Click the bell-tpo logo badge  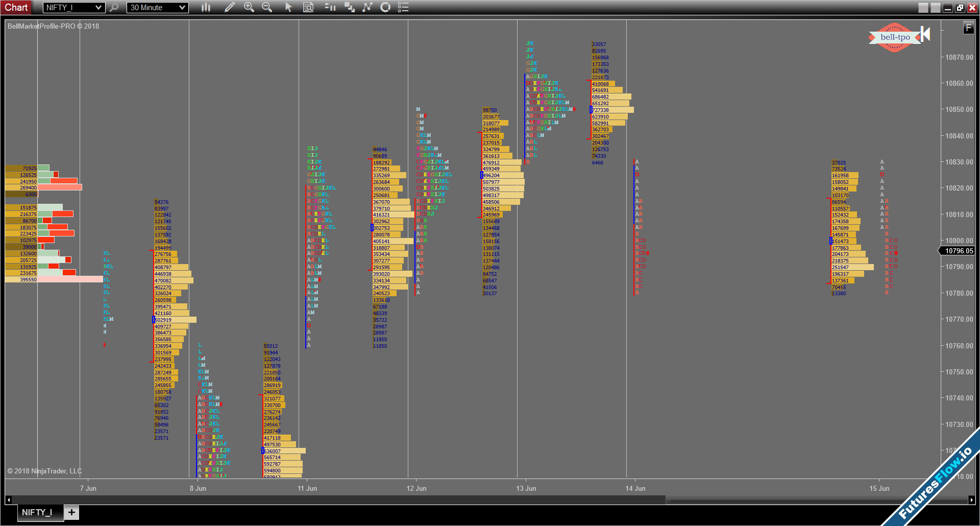coord(895,37)
